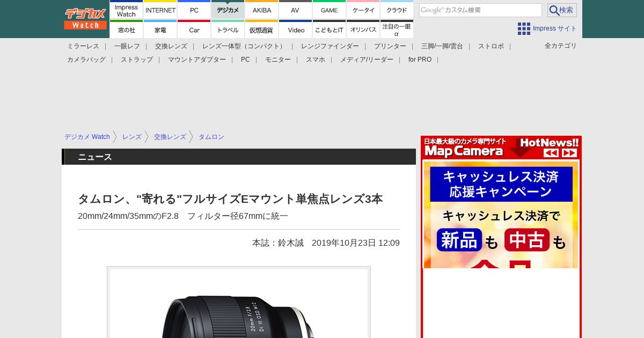Click デジカメ Watch breadcrumb link

(x=87, y=137)
